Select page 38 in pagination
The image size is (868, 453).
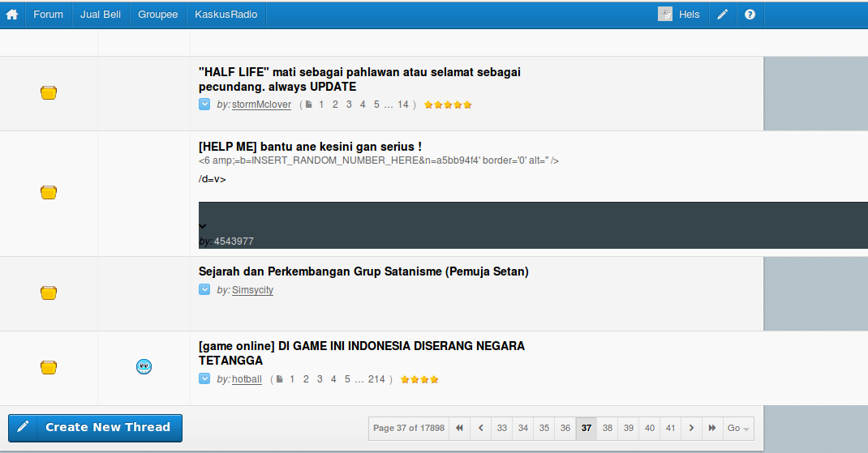[608, 428]
